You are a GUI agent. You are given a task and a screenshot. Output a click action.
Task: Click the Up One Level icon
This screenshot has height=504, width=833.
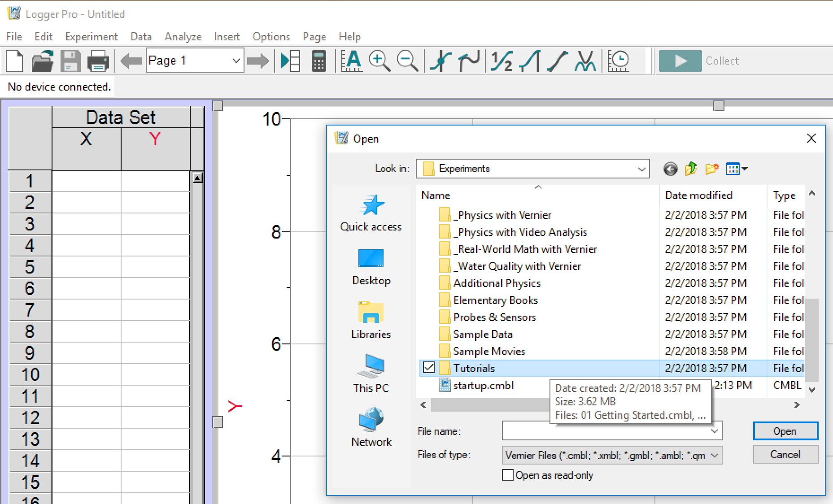click(x=691, y=169)
